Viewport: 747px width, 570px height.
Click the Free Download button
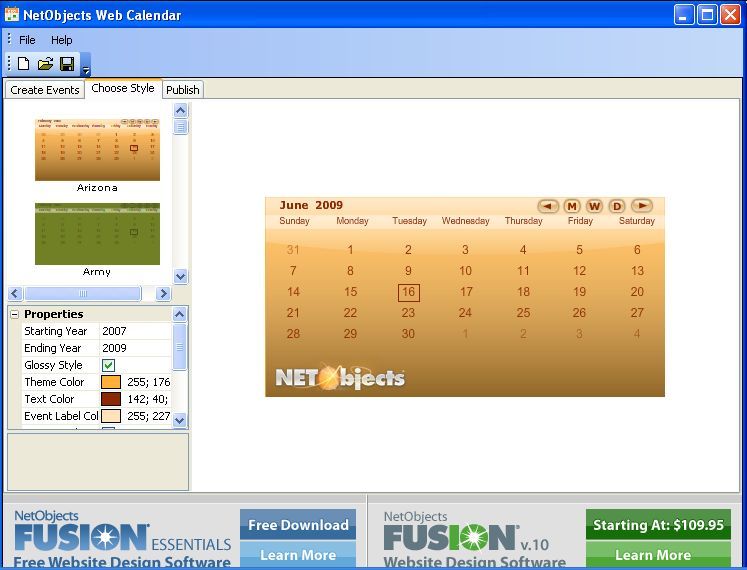[298, 524]
